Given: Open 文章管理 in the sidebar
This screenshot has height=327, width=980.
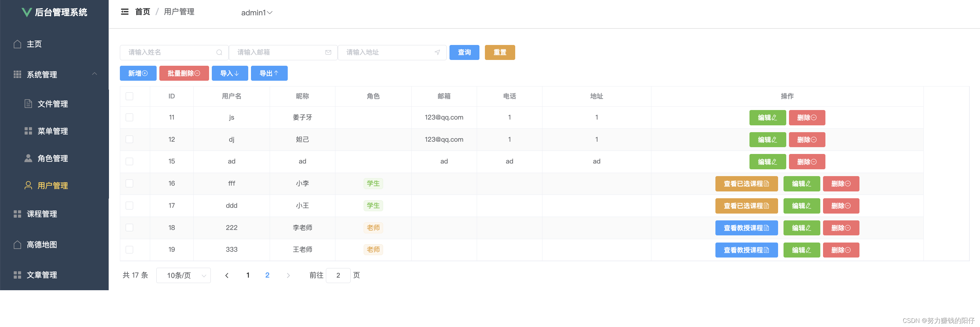Looking at the screenshot, I should point(54,275).
